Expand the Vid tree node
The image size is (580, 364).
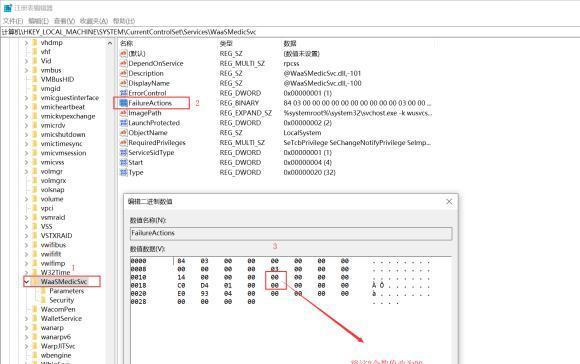(26, 61)
